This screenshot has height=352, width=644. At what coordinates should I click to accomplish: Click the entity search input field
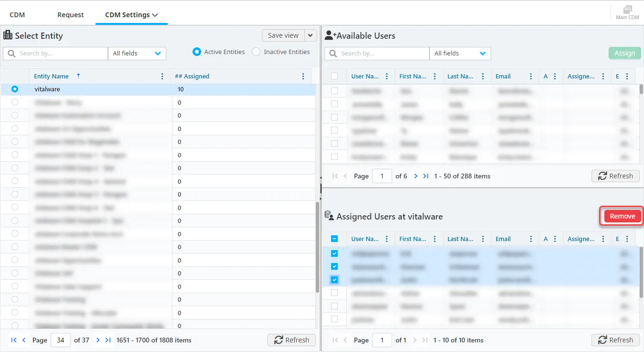(60, 54)
